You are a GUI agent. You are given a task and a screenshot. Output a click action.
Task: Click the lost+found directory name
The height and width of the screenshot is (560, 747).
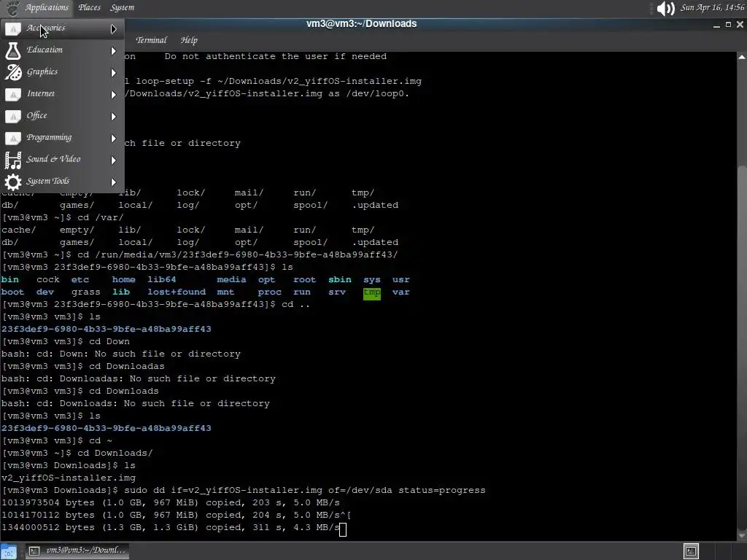click(x=177, y=292)
